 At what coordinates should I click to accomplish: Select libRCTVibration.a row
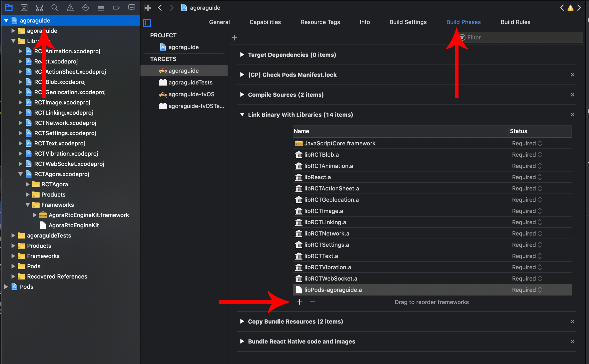point(432,267)
